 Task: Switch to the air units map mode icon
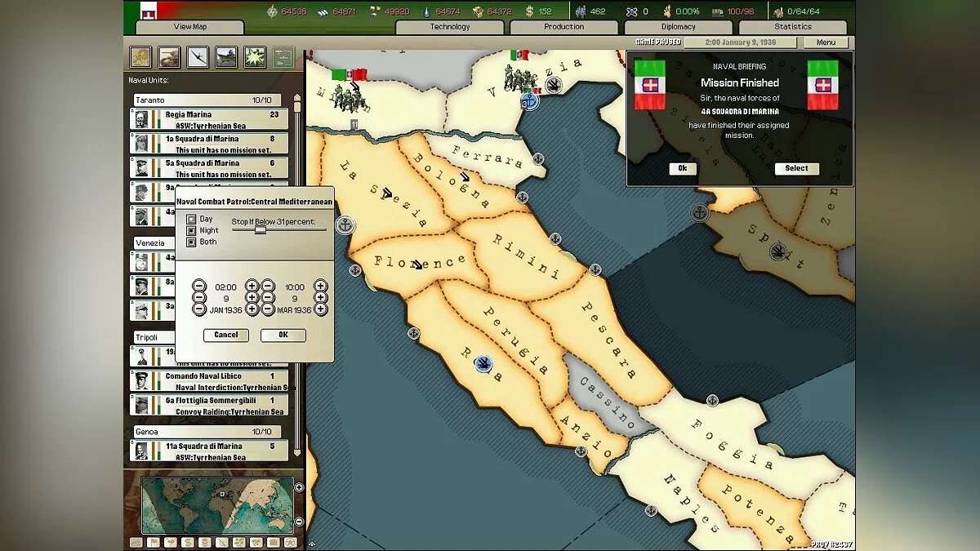click(196, 58)
